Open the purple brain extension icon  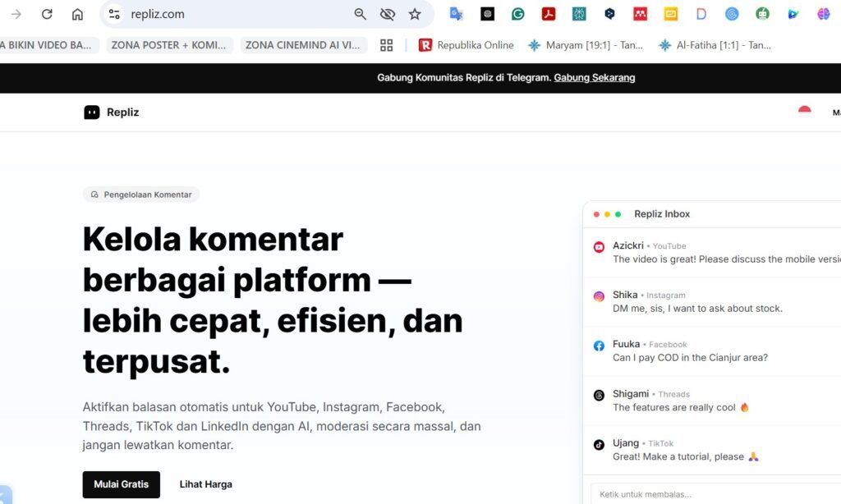tap(823, 14)
